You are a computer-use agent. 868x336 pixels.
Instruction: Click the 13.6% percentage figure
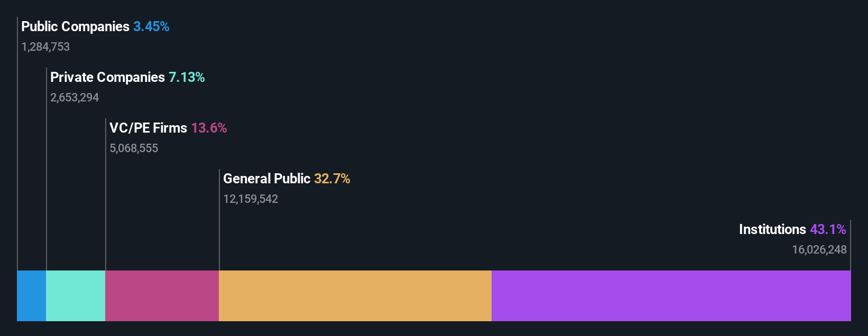coord(209,128)
